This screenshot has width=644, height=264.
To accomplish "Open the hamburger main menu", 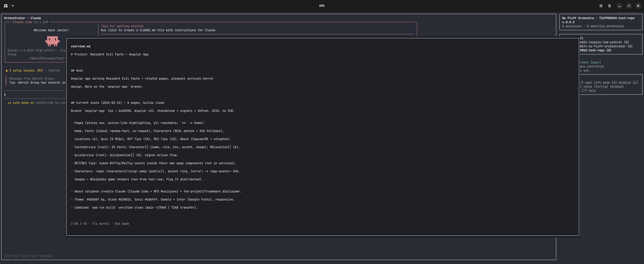I will [609, 6].
